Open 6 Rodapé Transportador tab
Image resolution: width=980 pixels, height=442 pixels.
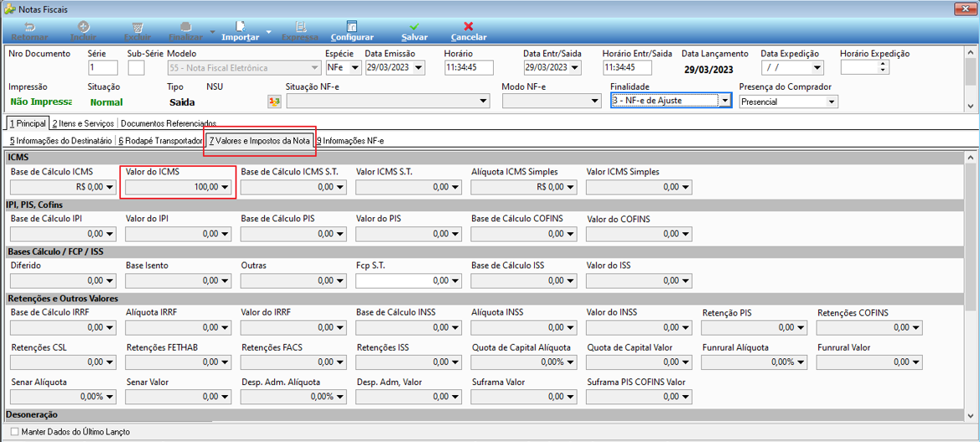[160, 141]
